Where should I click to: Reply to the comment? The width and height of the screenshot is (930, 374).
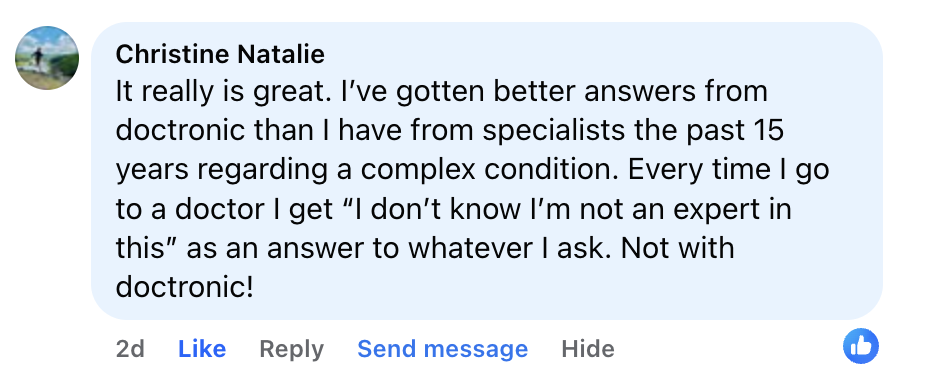pyautogui.click(x=291, y=349)
